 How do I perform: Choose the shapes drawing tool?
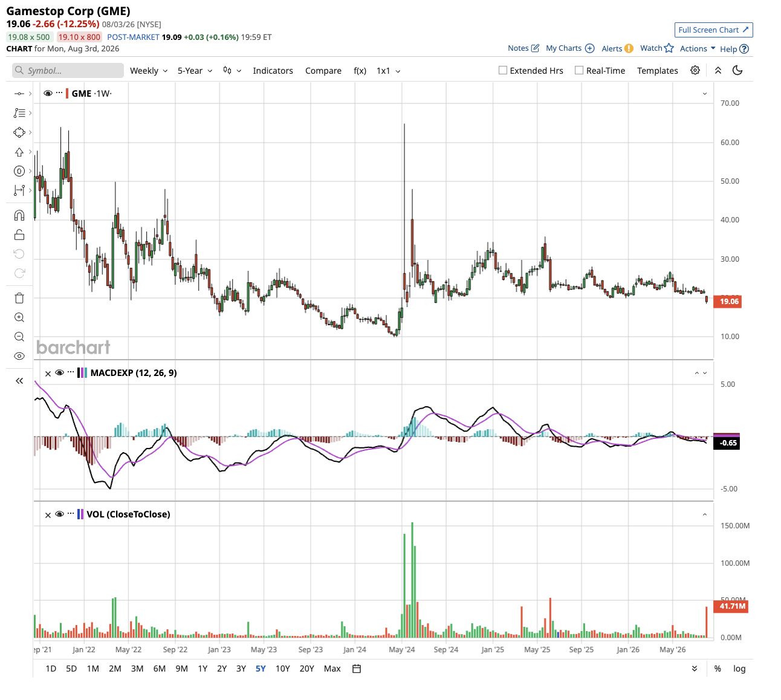click(19, 132)
